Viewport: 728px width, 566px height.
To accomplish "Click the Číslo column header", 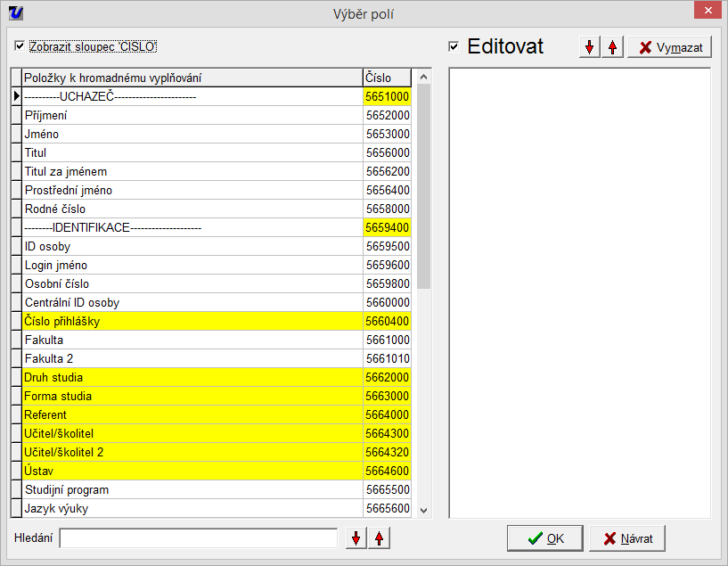I will (x=388, y=78).
